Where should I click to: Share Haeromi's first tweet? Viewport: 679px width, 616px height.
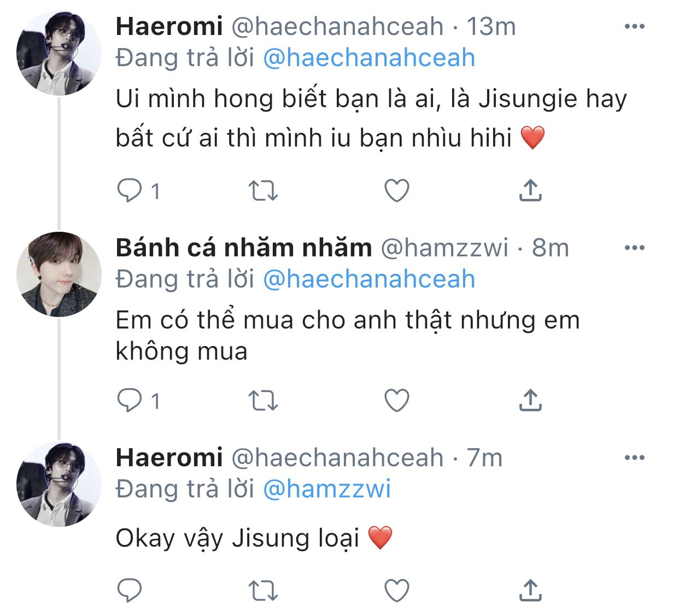(x=530, y=190)
